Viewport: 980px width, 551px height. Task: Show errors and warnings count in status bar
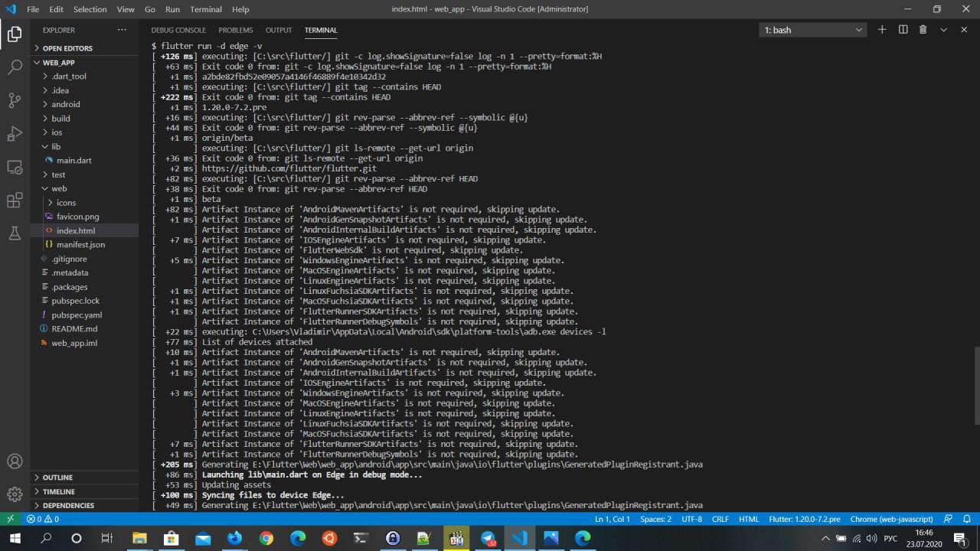[x=43, y=519]
